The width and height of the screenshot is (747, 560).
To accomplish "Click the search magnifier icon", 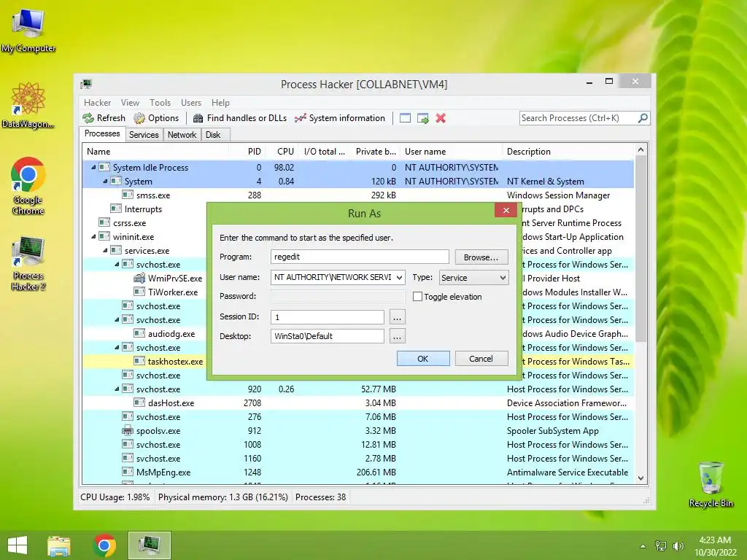I will click(x=643, y=117).
